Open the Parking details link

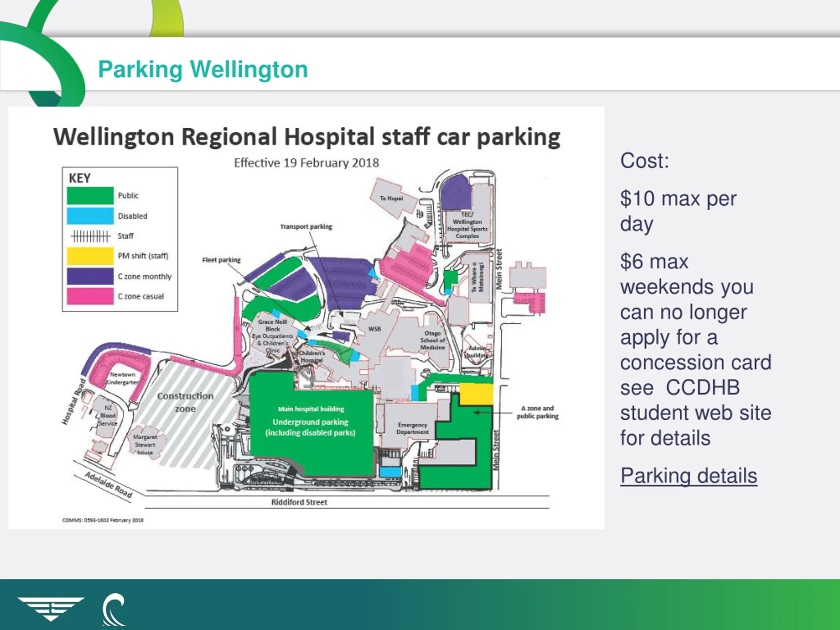click(688, 476)
